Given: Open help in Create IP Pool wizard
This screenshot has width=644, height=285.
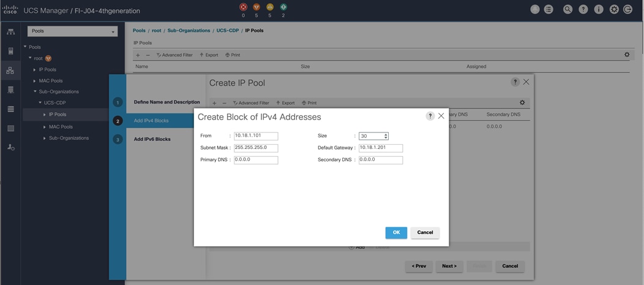Looking at the screenshot, I should click(515, 82).
